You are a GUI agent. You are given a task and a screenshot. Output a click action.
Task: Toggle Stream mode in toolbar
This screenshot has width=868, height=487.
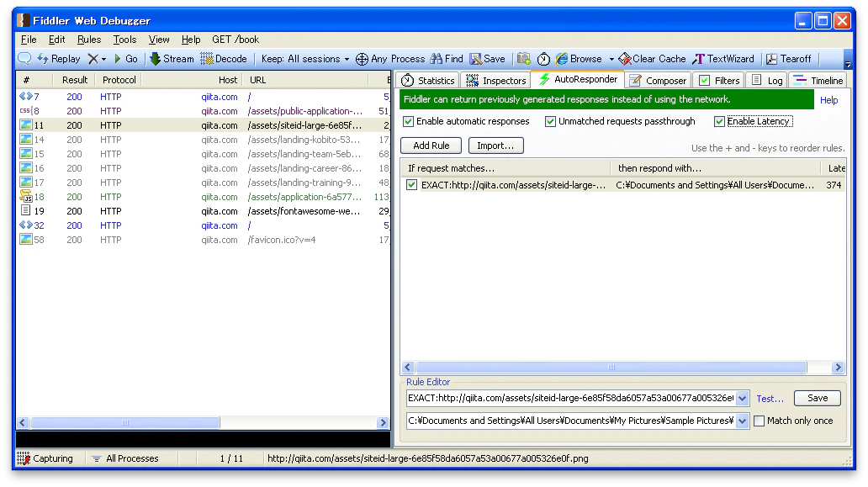[x=172, y=59]
